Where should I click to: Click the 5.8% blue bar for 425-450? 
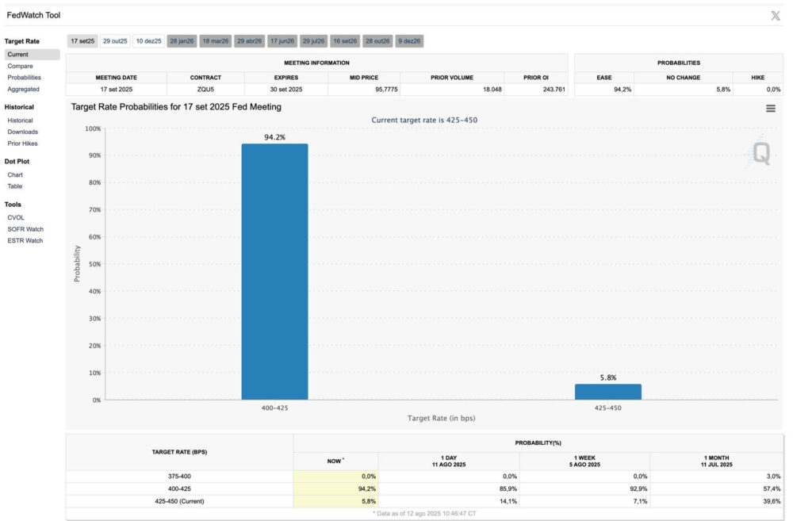point(607,392)
